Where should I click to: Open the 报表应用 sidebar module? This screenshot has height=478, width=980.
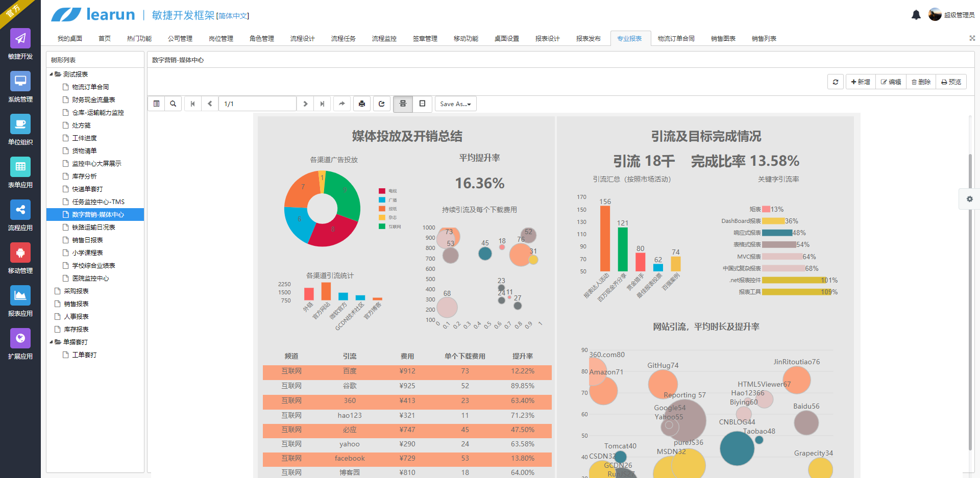click(20, 301)
